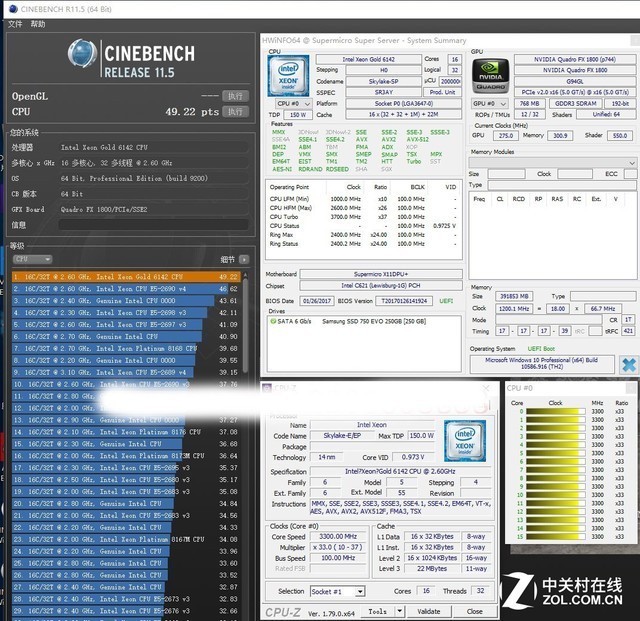Image resolution: width=640 pixels, height=621 pixels.
Task: Click the Validate button in CPU-Z
Action: (x=428, y=611)
